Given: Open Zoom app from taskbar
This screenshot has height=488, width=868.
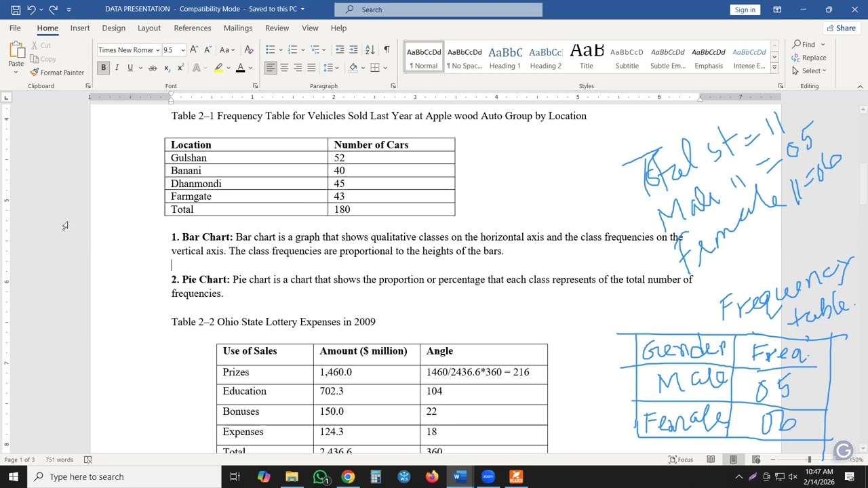Looking at the screenshot, I should [x=488, y=476].
